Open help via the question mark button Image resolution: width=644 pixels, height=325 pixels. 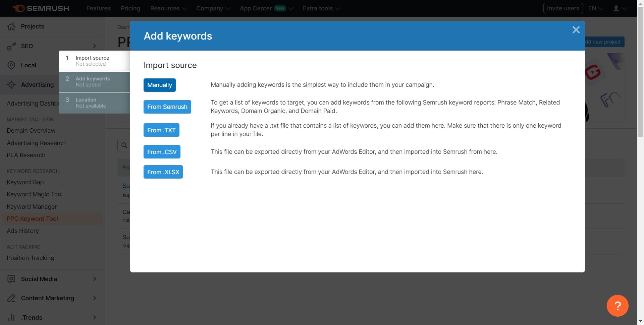618,306
